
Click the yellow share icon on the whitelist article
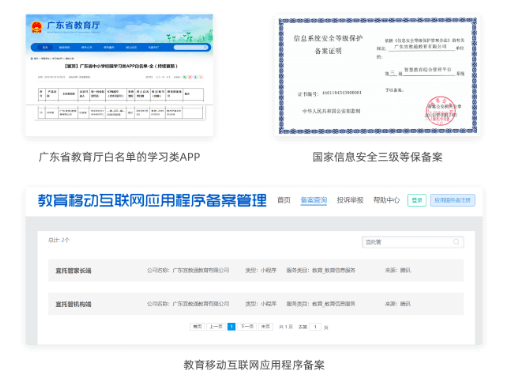point(201,77)
